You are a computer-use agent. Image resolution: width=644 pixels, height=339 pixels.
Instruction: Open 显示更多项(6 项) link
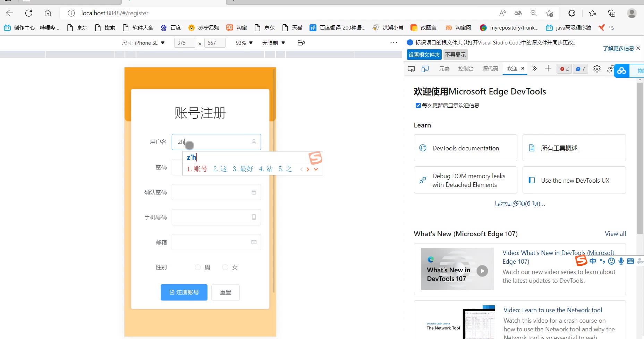tap(520, 204)
